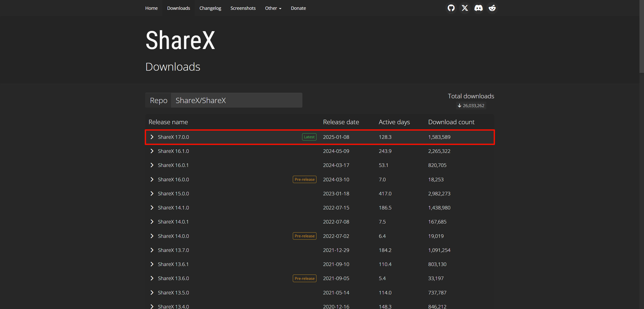
Task: Click Pre-release badge on ShareX 14.0.0
Action: (x=304, y=236)
